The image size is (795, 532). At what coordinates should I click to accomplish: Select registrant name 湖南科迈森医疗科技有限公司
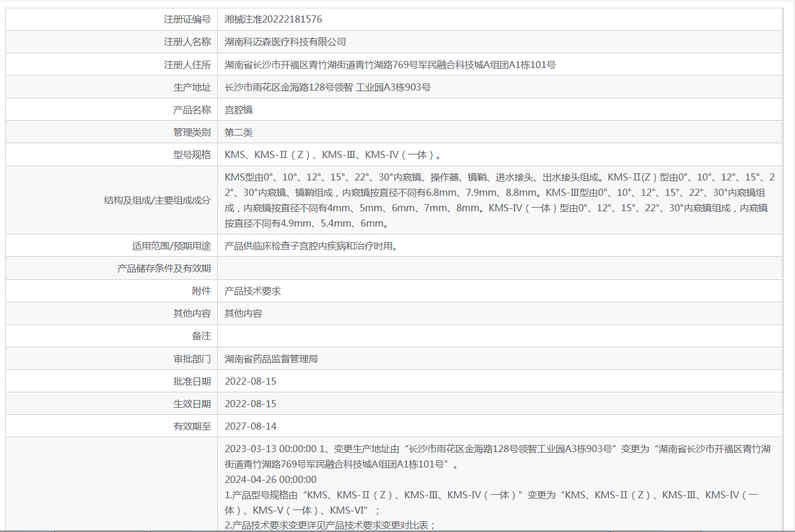click(285, 42)
